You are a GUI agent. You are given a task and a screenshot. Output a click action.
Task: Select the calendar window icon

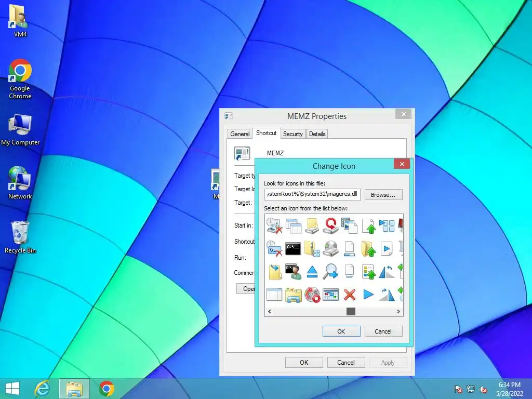[330, 295]
